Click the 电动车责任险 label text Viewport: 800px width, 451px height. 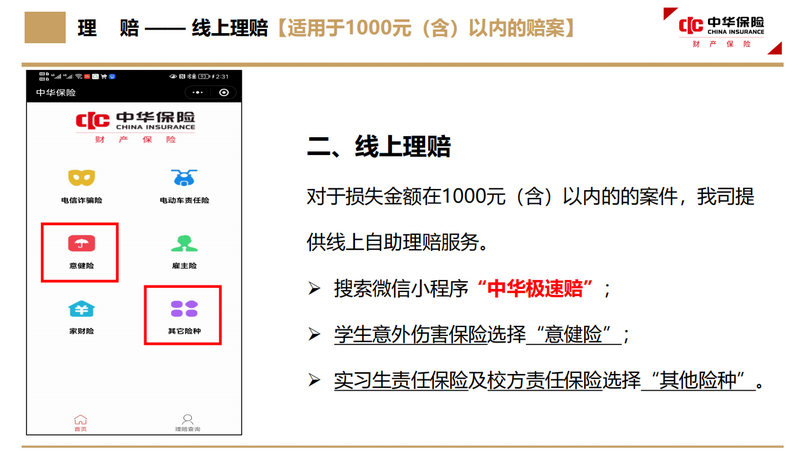[184, 200]
